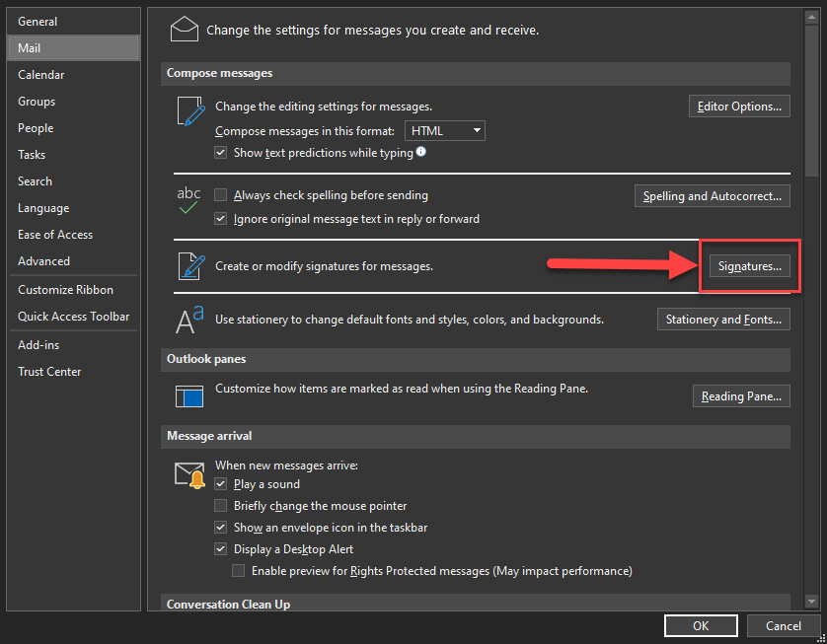Click the abc spelling check icon
The width and height of the screenshot is (827, 644).
click(x=188, y=201)
